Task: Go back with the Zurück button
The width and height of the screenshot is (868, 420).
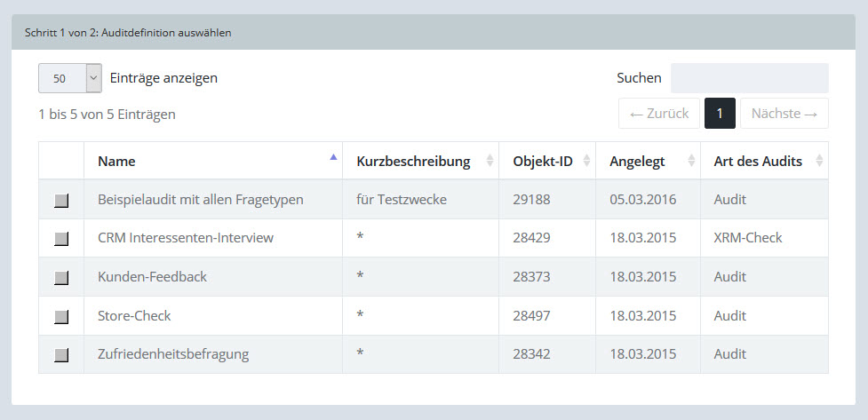Action: 658,114
